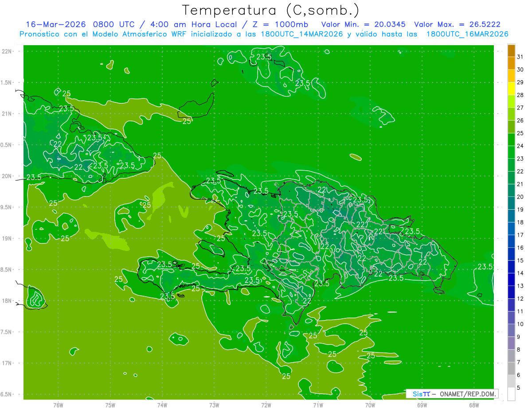Select the Valor Min. = 20.0345 text
Image resolution: width=532 pixels, height=411 pixels.
[364, 24]
